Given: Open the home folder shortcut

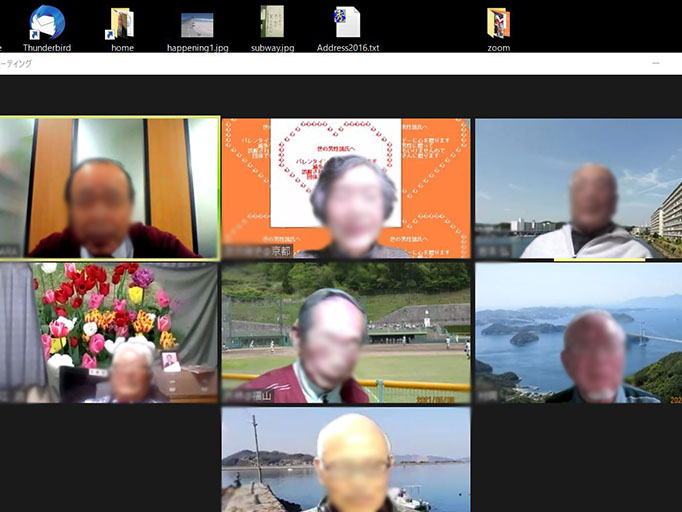Looking at the screenshot, I should click(x=122, y=25).
